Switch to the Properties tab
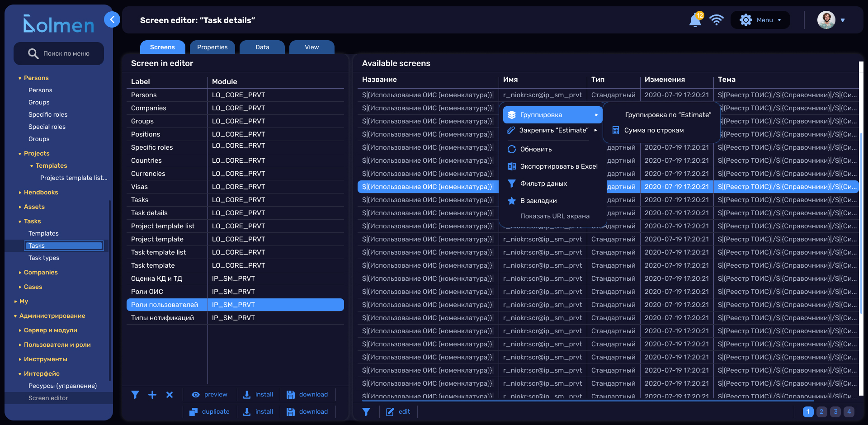Screen dimensions: 868x425 click(x=212, y=47)
